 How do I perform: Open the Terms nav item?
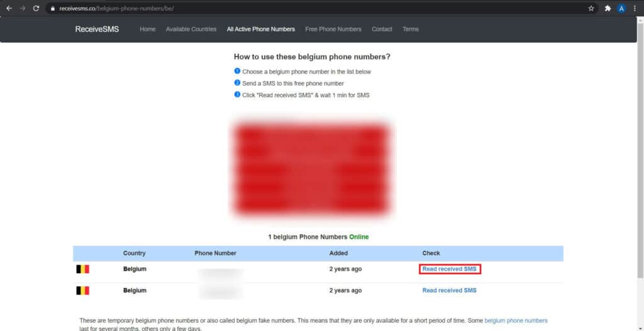[x=410, y=29]
